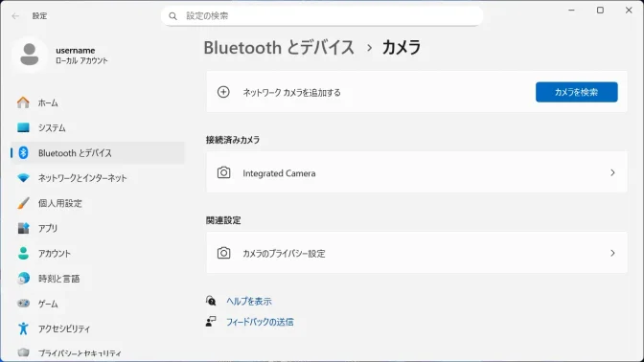Click ネットワーク カメラを追加する text
This screenshot has height=362, width=644.
(x=291, y=92)
